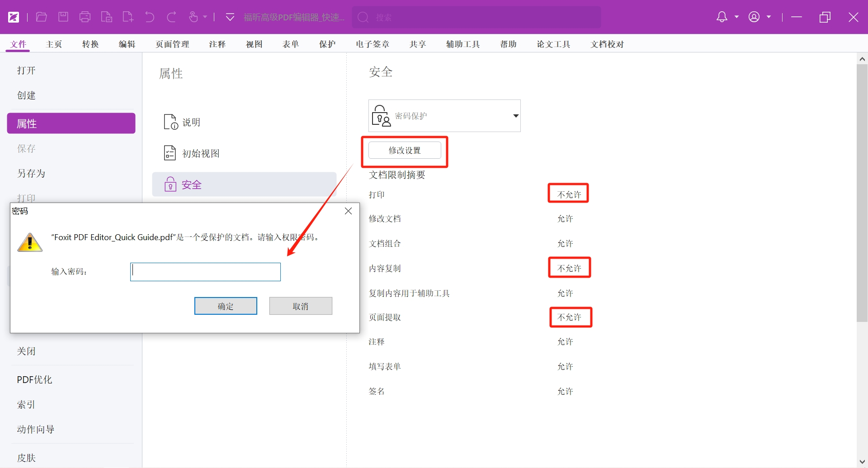This screenshot has height=468, width=868.
Task: Click the notification bell icon
Action: tap(722, 17)
